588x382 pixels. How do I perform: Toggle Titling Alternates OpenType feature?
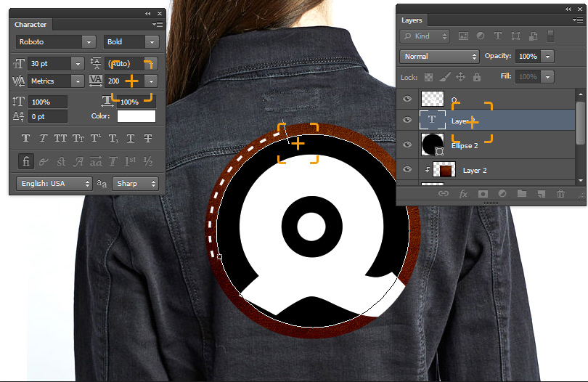[113, 161]
